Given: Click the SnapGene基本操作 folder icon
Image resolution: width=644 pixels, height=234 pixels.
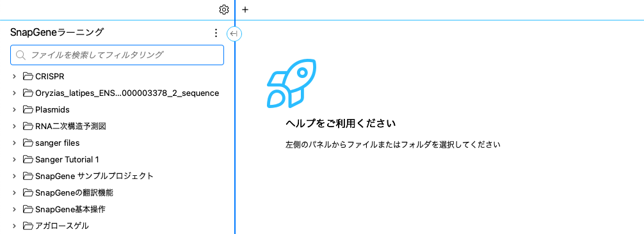Looking at the screenshot, I should pyautogui.click(x=28, y=208).
